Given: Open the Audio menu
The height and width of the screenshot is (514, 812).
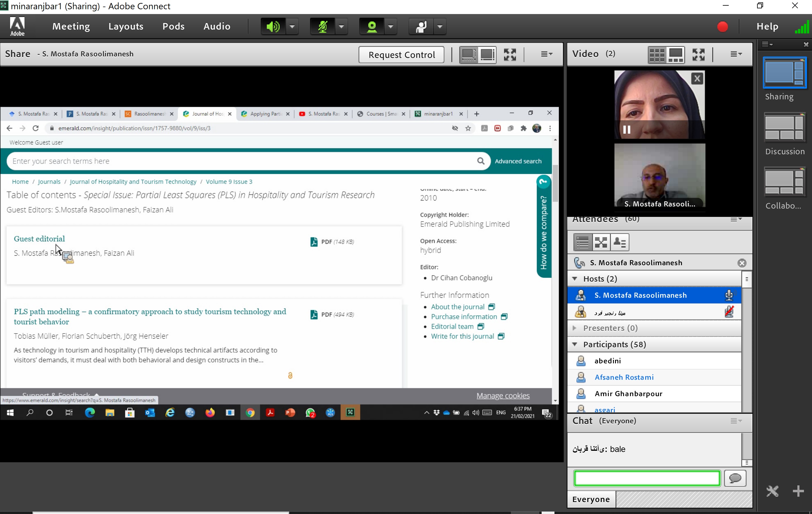Looking at the screenshot, I should pos(217,26).
